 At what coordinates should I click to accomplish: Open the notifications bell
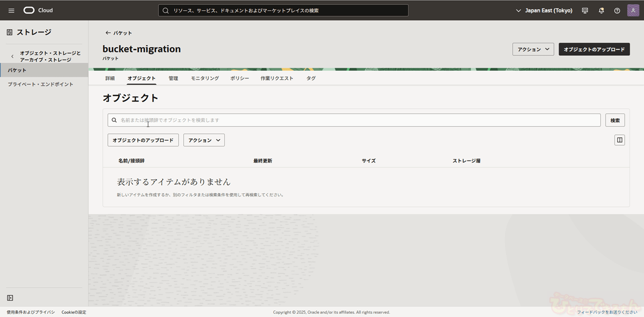pyautogui.click(x=601, y=11)
